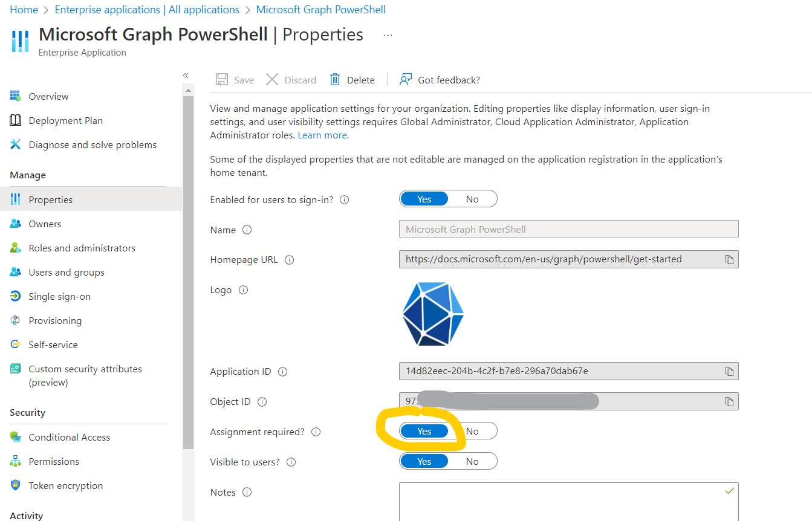Copy the Application ID using its copy icon

[729, 371]
